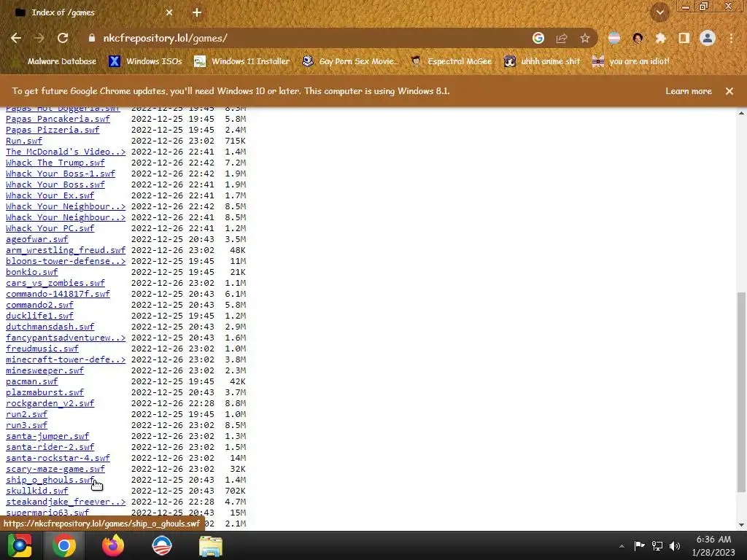Open uhhh anime shit bookmark
The height and width of the screenshot is (560, 747).
542,61
